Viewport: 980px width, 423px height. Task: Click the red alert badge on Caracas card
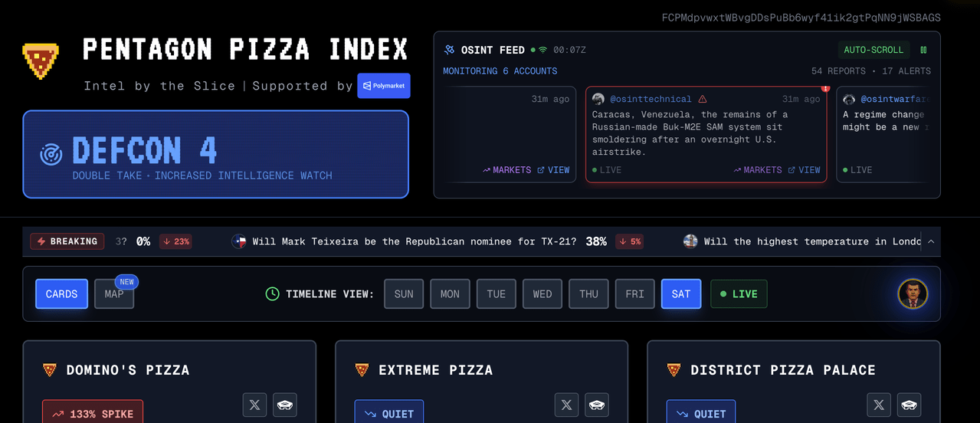pyautogui.click(x=825, y=88)
